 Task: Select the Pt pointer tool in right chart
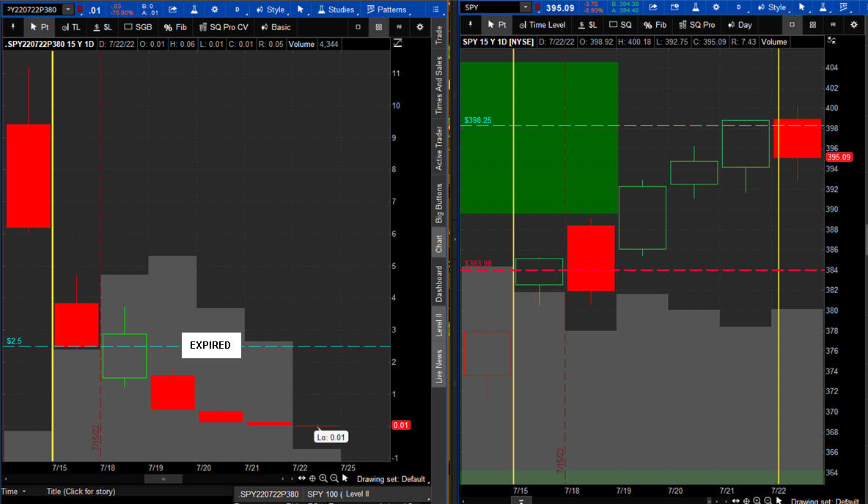(496, 24)
